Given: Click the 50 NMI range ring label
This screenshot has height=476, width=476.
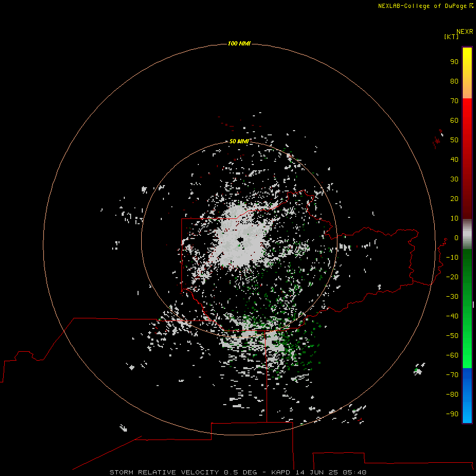Looking at the screenshot, I should click(239, 141).
